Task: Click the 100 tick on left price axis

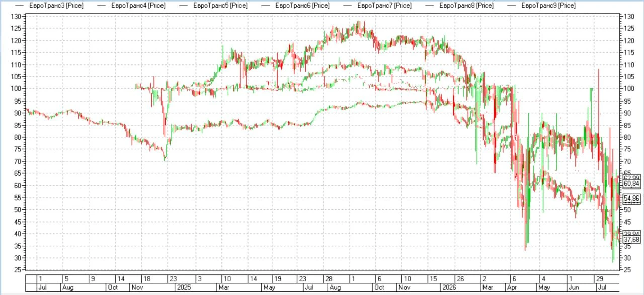Action: tap(17, 89)
